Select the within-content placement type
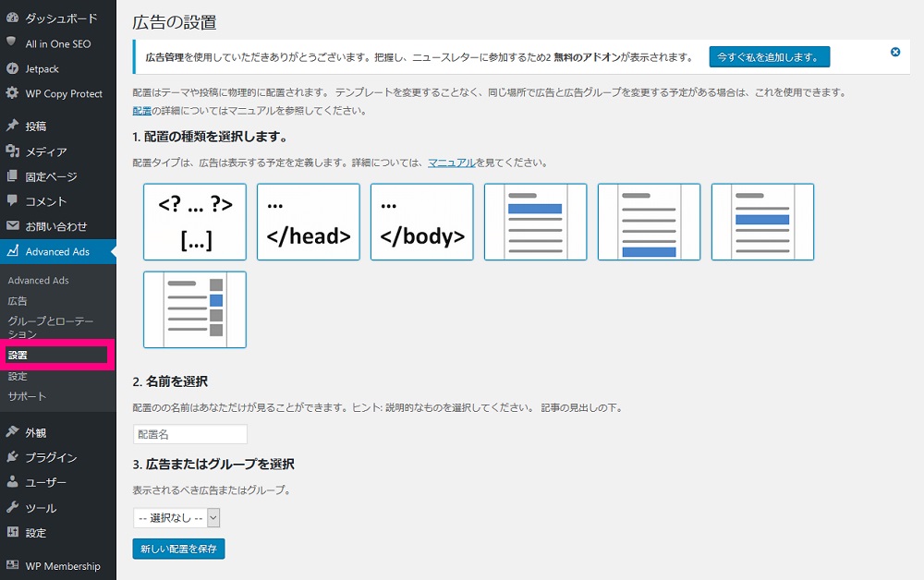 coord(762,222)
